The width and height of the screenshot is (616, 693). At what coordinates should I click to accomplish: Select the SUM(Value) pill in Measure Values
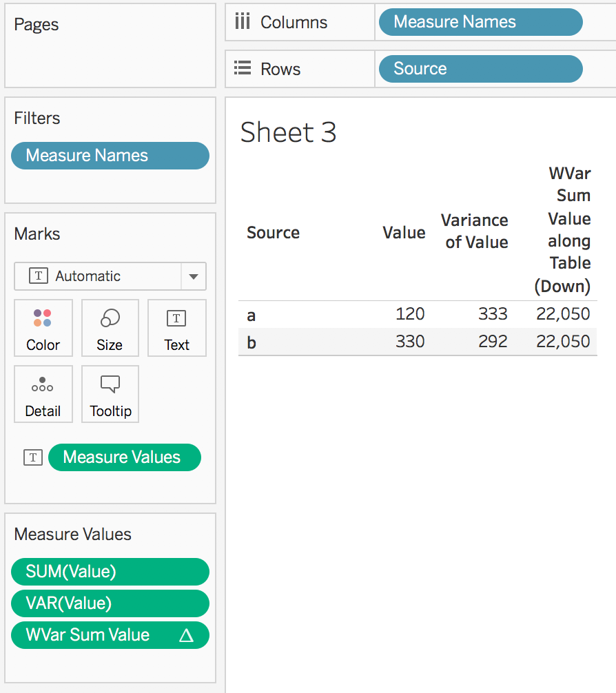(110, 571)
